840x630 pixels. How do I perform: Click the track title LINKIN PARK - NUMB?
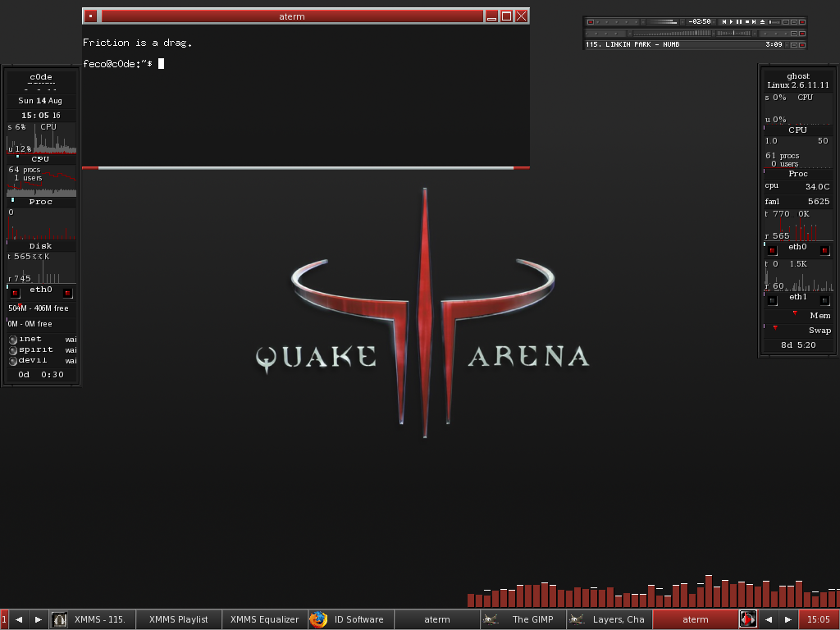[642, 44]
